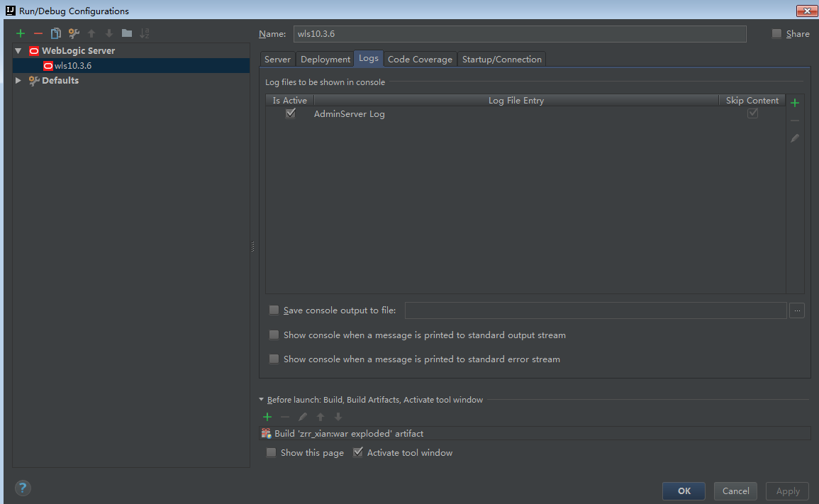The image size is (819, 504).
Task: Move configuration down with toolbar arrow
Action: click(109, 33)
